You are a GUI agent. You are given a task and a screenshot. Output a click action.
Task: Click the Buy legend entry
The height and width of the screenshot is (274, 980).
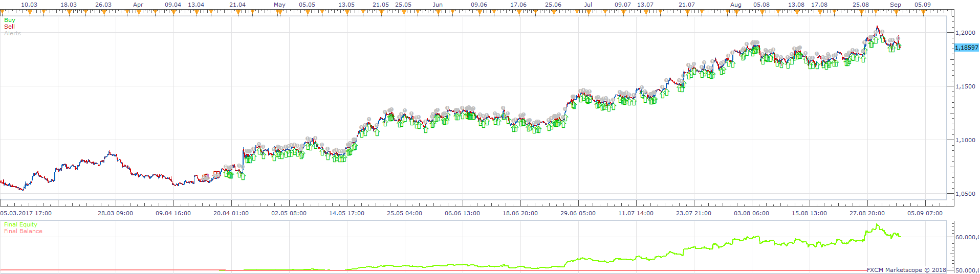[10, 20]
